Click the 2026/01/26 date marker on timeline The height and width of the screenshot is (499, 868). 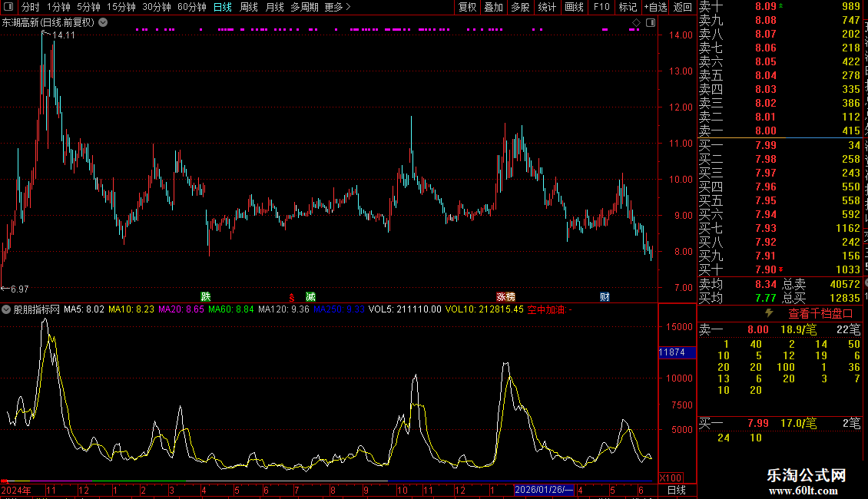pos(544,490)
